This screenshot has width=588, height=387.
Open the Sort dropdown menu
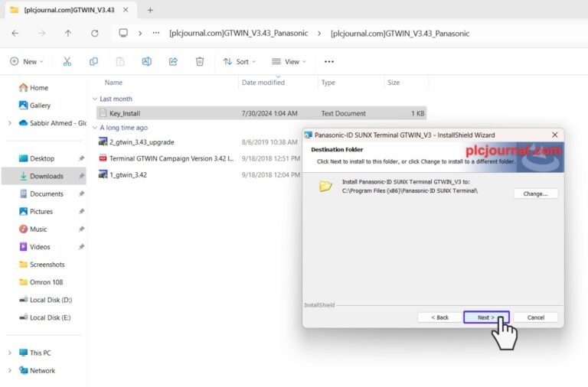pos(239,61)
